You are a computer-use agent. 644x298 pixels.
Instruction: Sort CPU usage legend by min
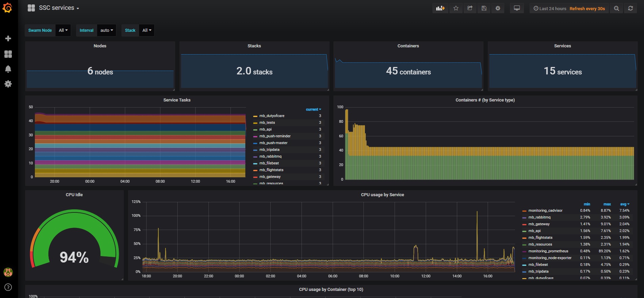pyautogui.click(x=587, y=204)
